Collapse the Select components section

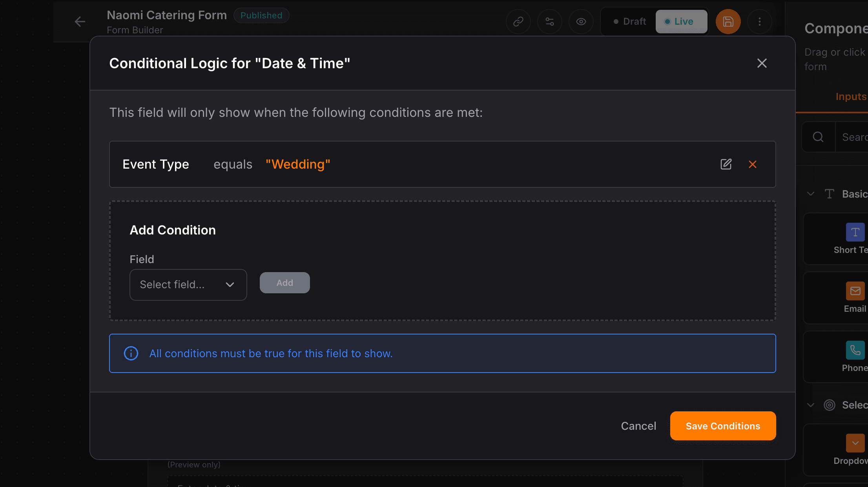(811, 405)
